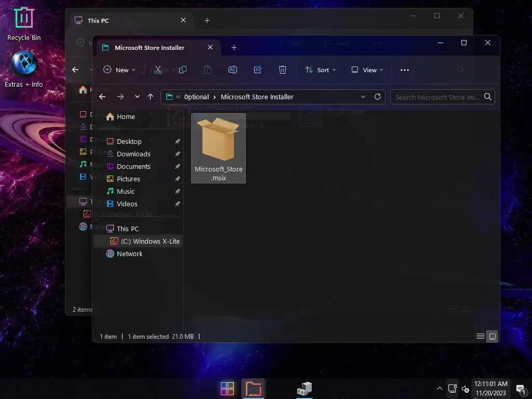Go up one folder level

[x=150, y=97]
